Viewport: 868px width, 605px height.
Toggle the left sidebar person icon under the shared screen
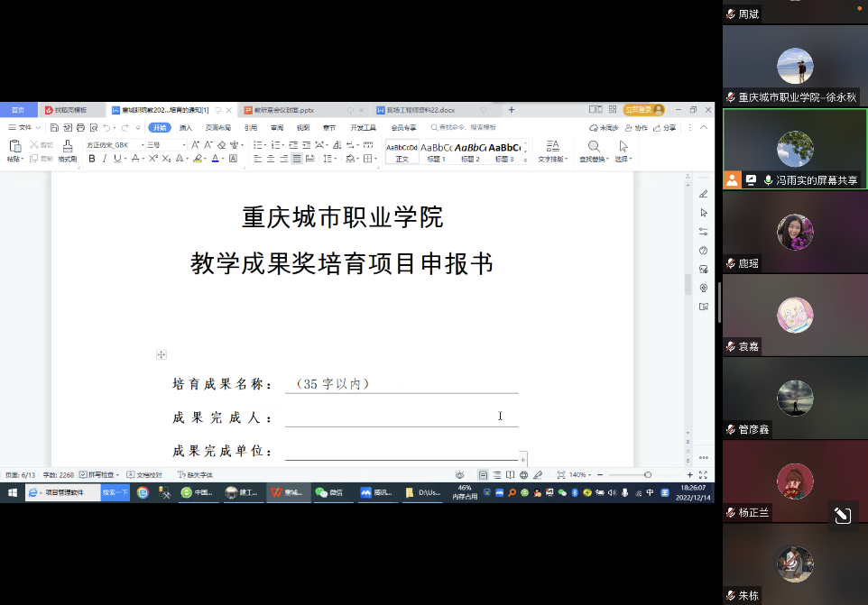pyautogui.click(x=732, y=179)
